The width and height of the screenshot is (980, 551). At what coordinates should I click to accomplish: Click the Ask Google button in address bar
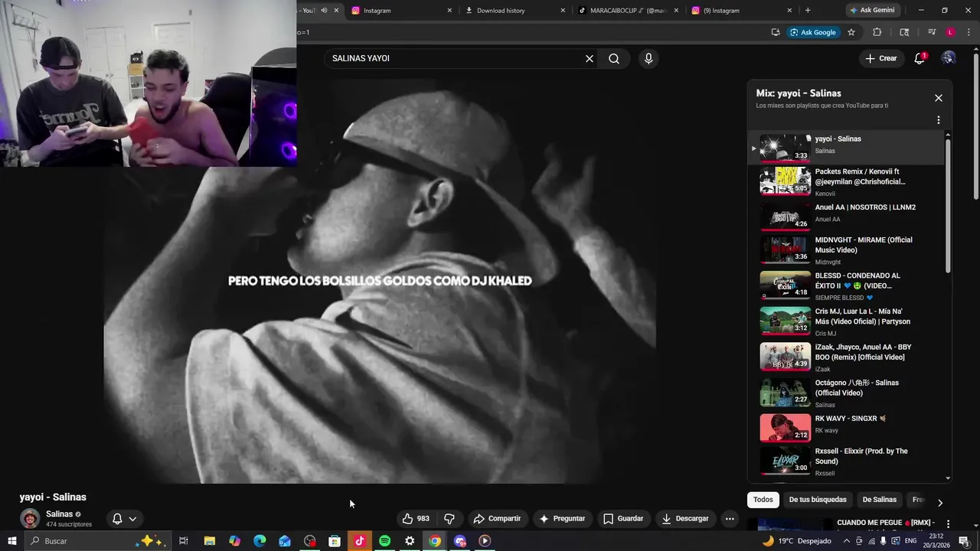click(812, 32)
